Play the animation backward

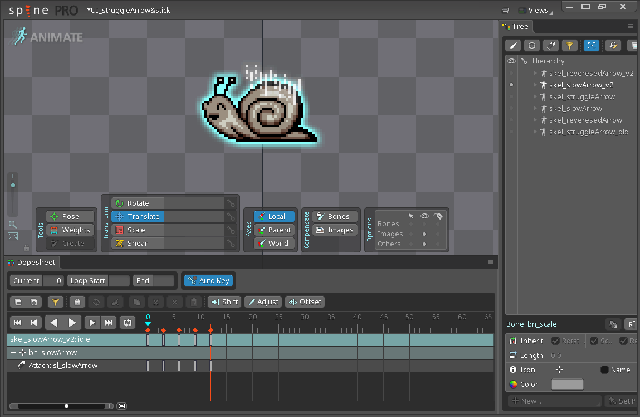[x=54, y=323]
